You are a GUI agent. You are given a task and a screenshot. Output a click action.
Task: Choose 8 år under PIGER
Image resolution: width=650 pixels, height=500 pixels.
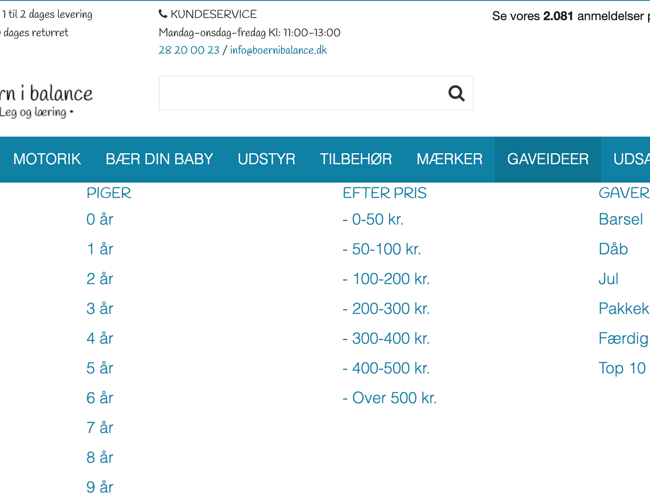pos(99,458)
